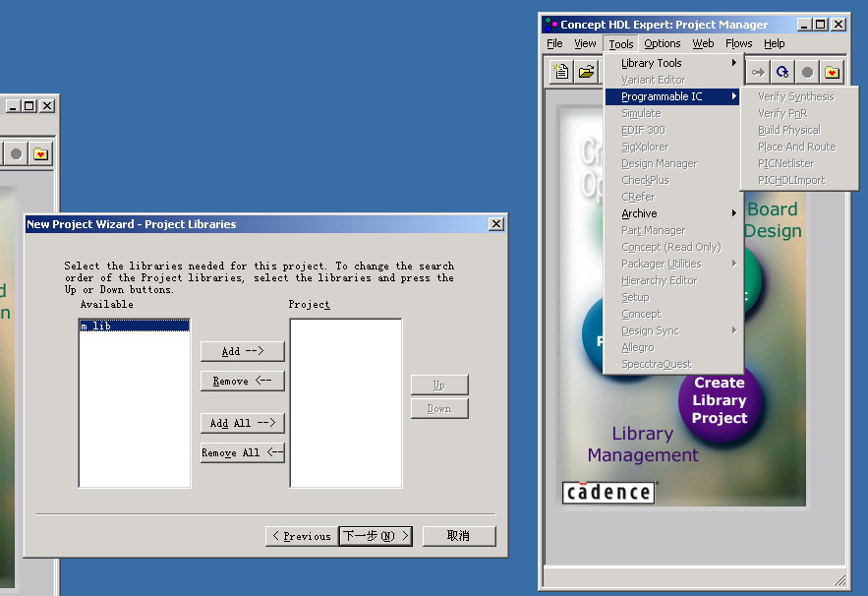Click the Open Project folder icon in Project Manager toolbar
The height and width of the screenshot is (596, 868).
click(x=586, y=72)
